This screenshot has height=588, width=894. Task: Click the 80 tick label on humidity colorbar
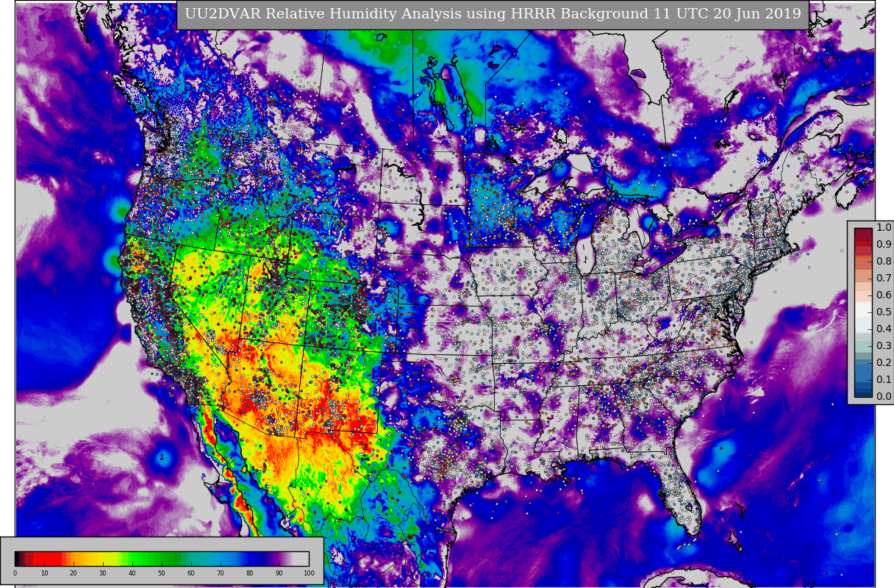click(x=250, y=573)
